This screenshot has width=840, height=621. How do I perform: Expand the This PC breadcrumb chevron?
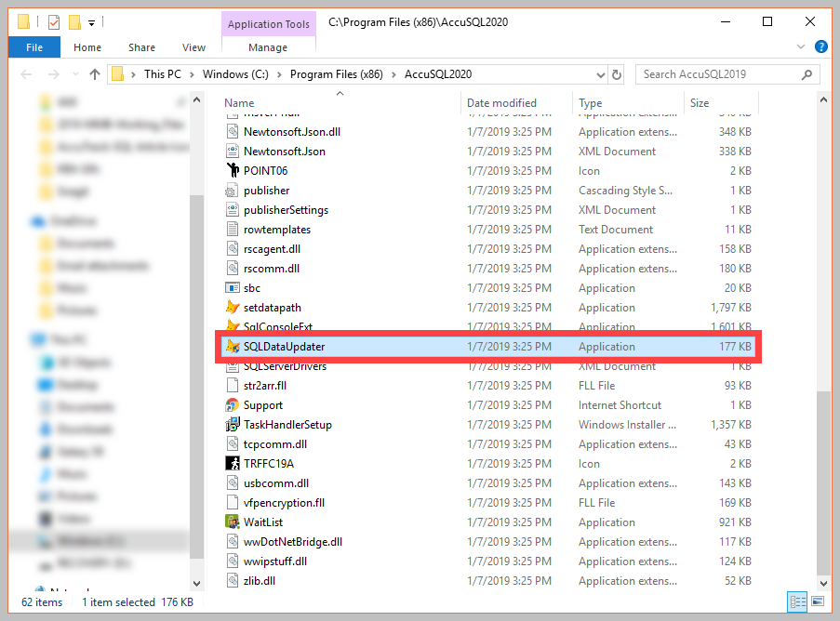point(192,75)
